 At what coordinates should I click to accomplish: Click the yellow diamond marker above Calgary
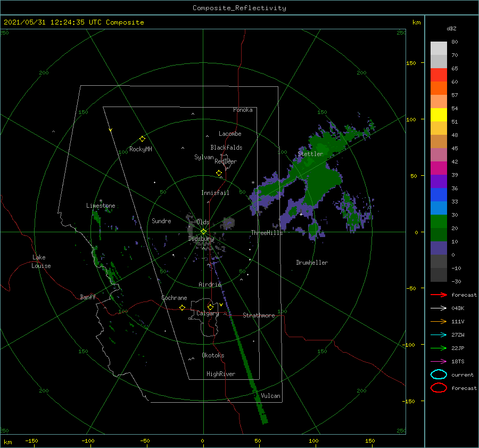(210, 307)
